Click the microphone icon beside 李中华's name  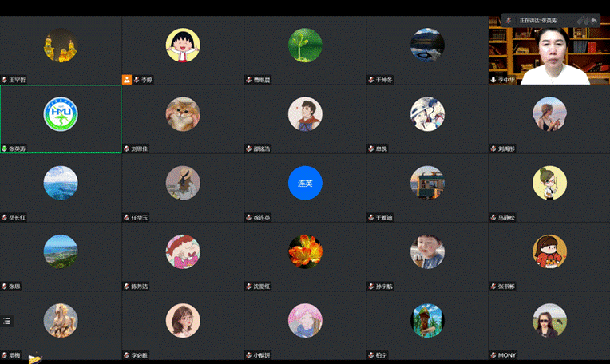[493, 80]
